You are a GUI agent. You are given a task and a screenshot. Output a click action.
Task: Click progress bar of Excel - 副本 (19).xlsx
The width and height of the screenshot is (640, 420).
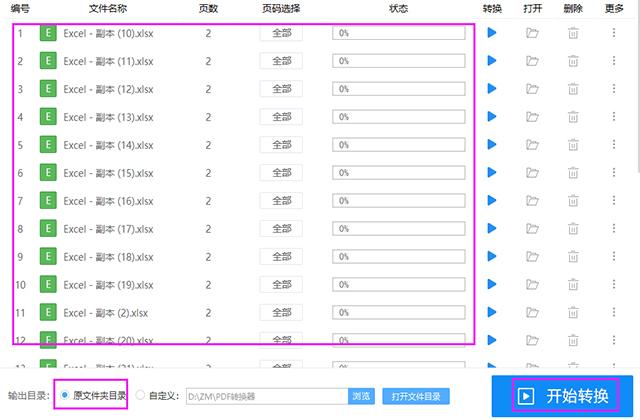[398, 284]
